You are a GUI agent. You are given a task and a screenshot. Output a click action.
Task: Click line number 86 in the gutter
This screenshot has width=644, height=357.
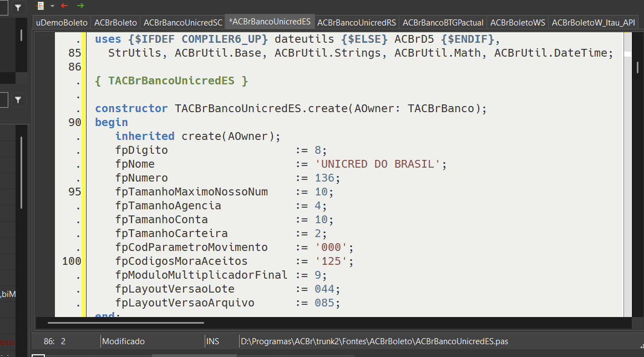pyautogui.click(x=75, y=67)
